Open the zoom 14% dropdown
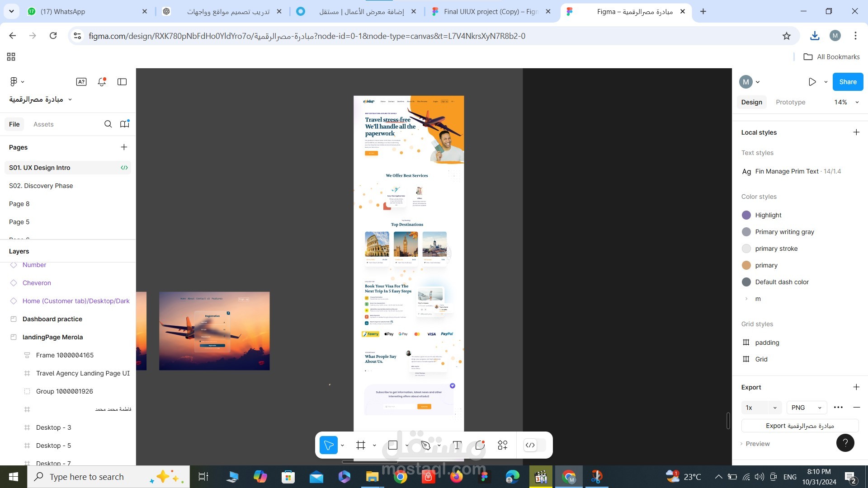 point(846,102)
